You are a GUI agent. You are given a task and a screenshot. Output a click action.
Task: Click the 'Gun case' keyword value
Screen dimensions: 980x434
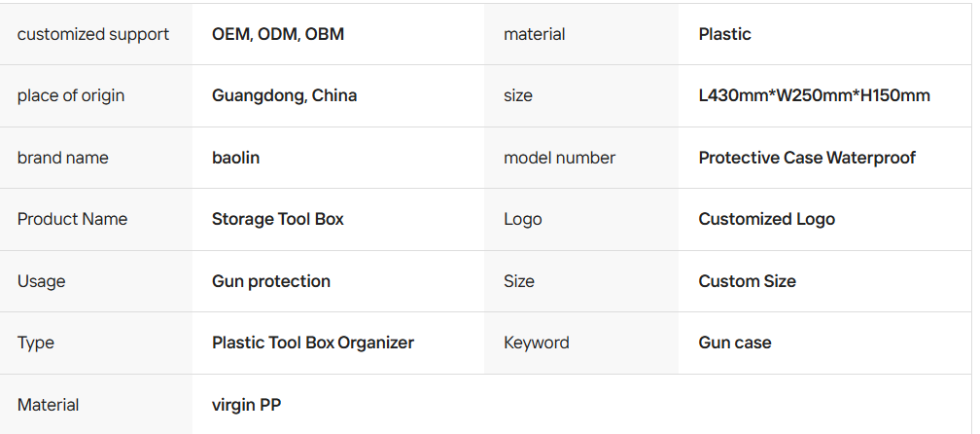(x=735, y=343)
